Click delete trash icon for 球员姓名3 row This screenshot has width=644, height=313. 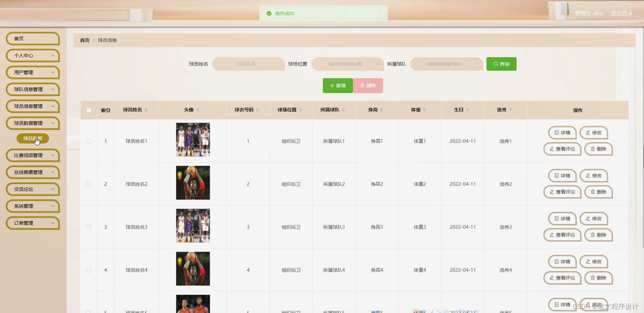pyautogui.click(x=592, y=235)
